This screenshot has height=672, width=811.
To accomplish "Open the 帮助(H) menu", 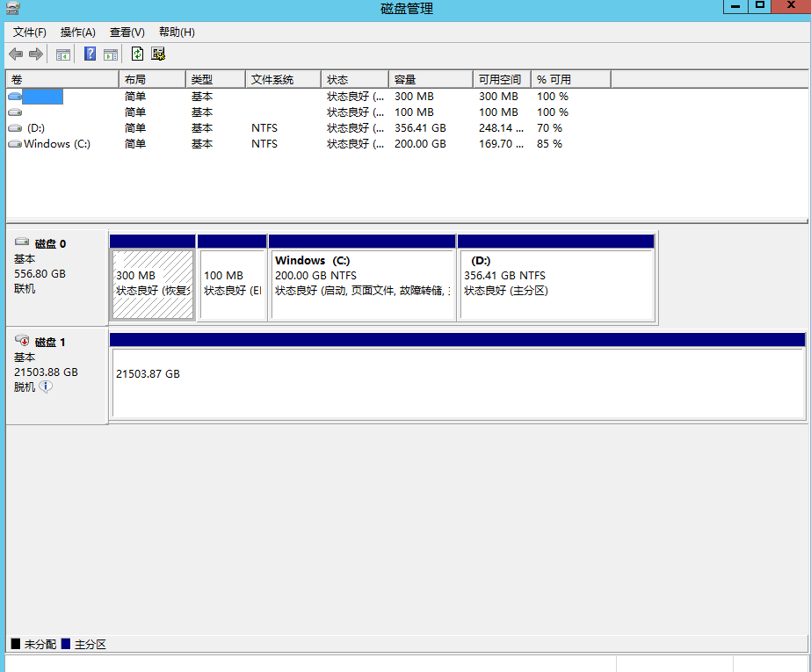I will 176,33.
